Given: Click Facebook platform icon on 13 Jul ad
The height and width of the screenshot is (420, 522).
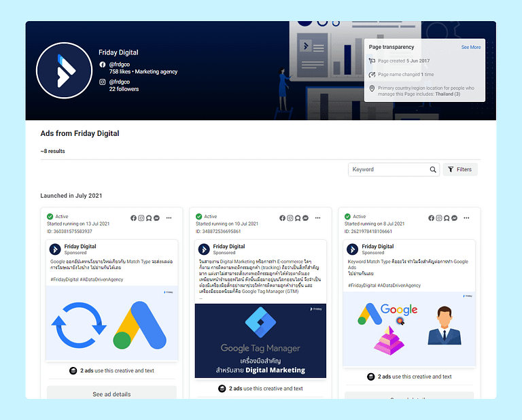Looking at the screenshot, I should coord(133,218).
